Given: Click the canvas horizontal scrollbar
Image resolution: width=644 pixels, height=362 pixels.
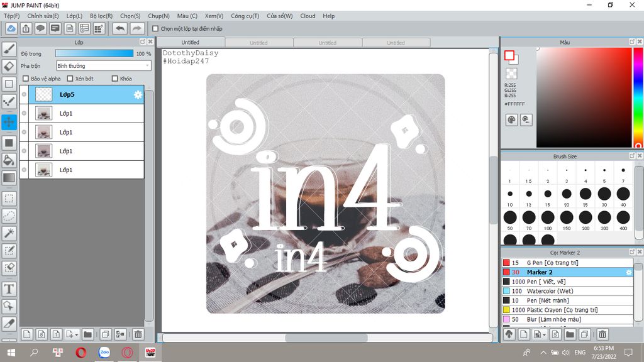Looking at the screenshot, I should point(327,337).
